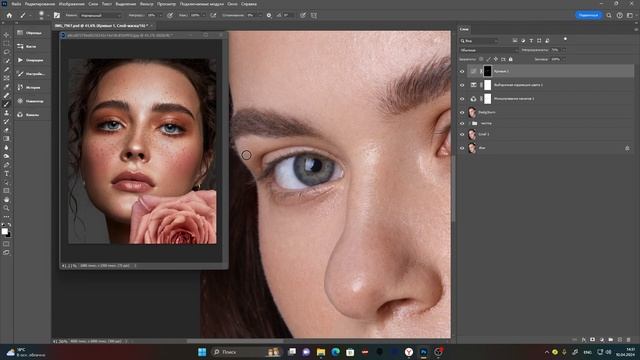Select the Rectangle shape tool
This screenshot has height=360, width=640.
pos(6,191)
